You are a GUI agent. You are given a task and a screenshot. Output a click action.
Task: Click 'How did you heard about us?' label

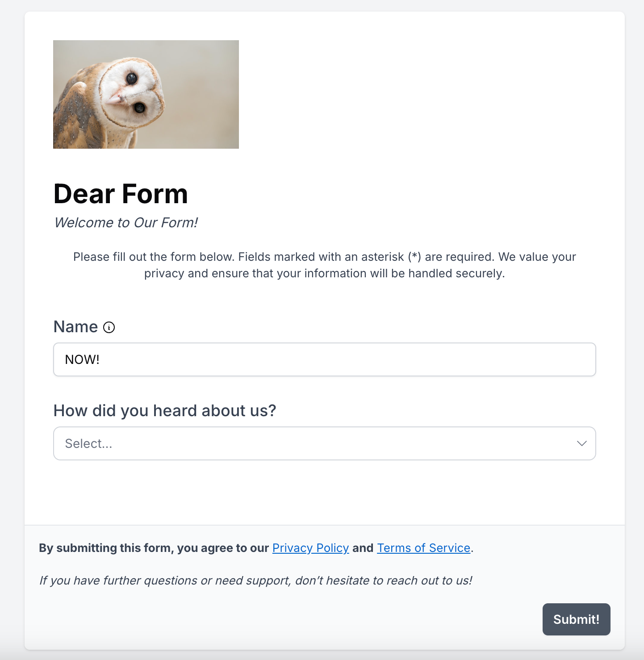(x=165, y=410)
